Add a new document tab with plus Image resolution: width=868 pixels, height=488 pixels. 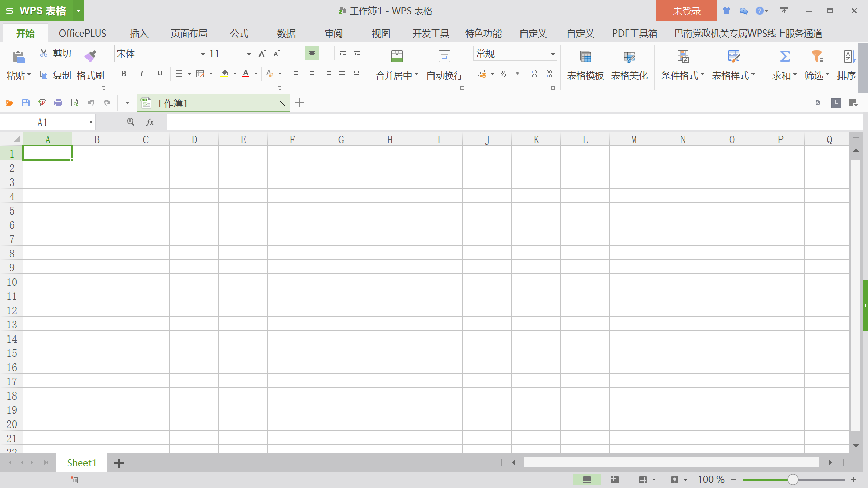tap(300, 103)
